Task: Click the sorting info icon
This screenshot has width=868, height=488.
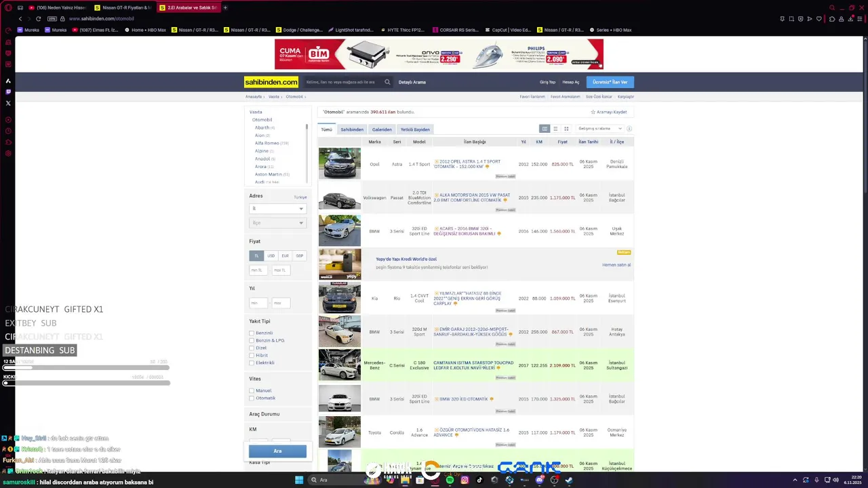Action: pyautogui.click(x=629, y=129)
